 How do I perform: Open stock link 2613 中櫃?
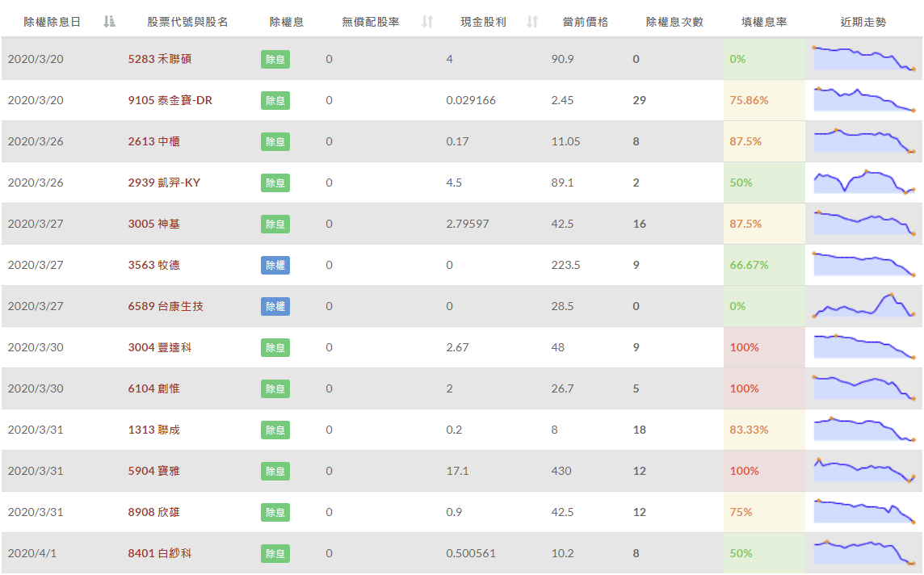coord(153,141)
